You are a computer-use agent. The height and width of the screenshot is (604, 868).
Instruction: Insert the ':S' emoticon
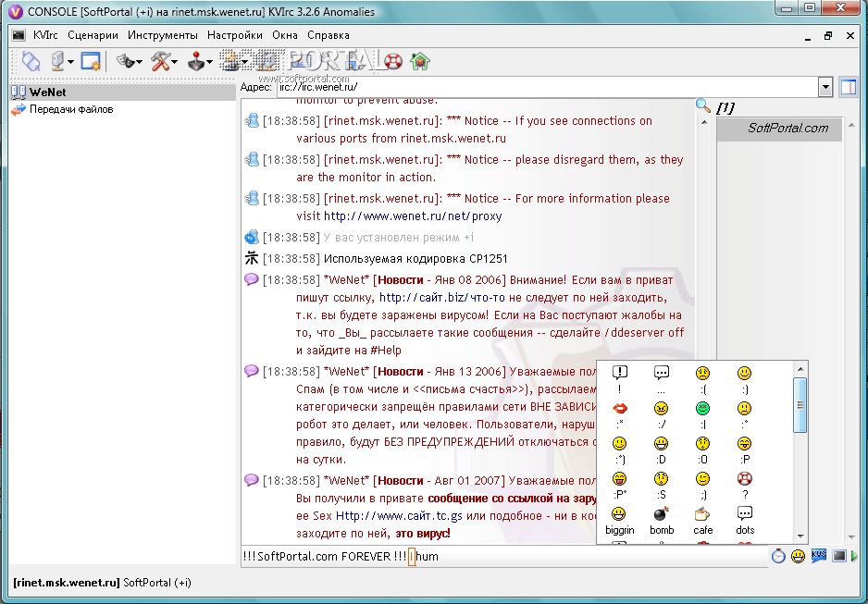click(661, 486)
